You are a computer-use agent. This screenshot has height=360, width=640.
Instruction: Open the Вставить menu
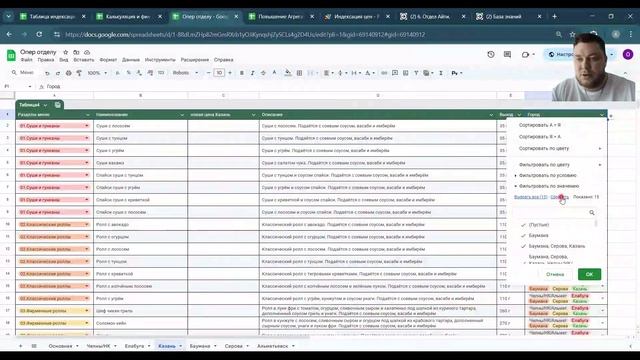click(x=83, y=60)
